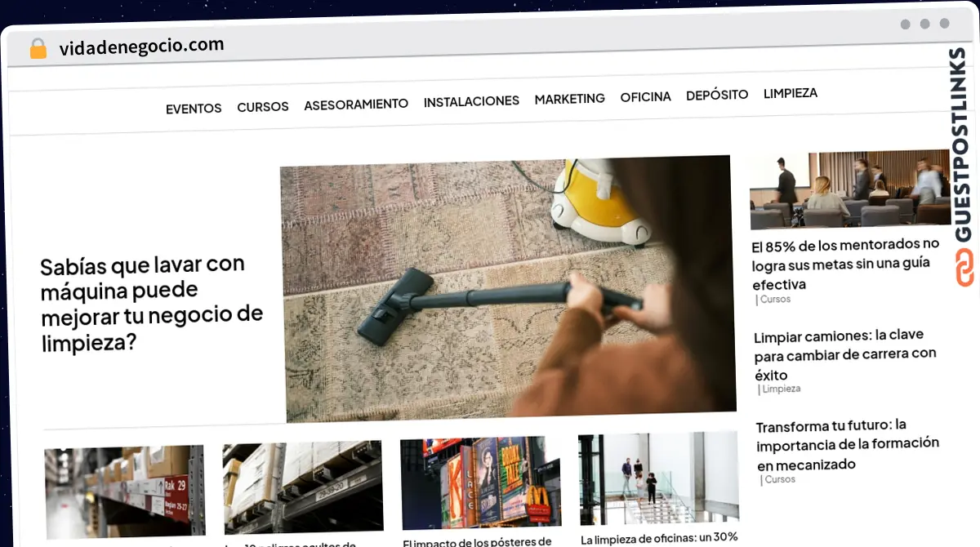This screenshot has height=547, width=980.
Task: Navigate to the OFICINA section
Action: (645, 97)
